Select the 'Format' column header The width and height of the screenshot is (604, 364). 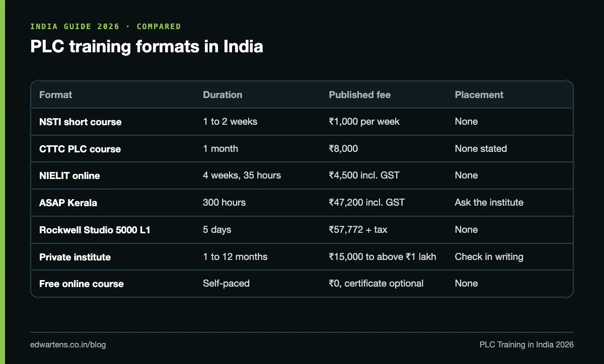click(55, 95)
